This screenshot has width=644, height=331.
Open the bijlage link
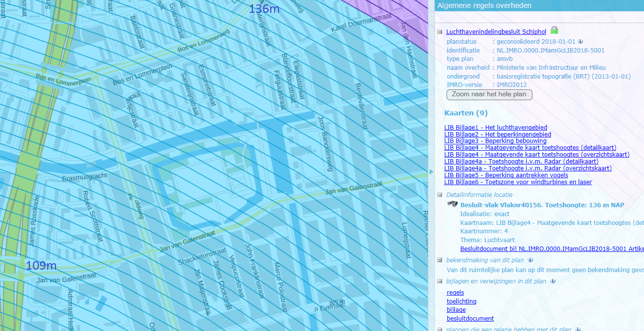pos(456,310)
